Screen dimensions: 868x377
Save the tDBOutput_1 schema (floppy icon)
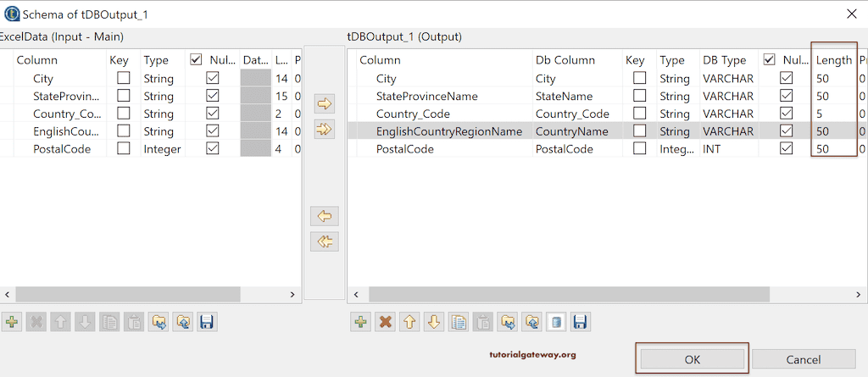tap(580, 322)
